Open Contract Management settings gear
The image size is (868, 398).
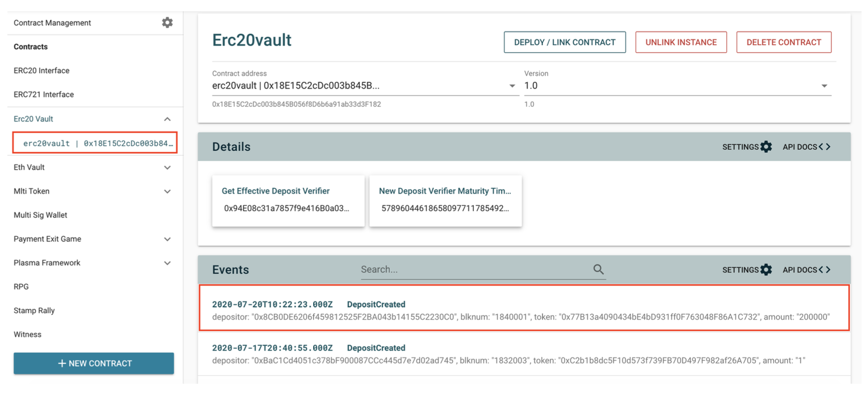(x=167, y=23)
